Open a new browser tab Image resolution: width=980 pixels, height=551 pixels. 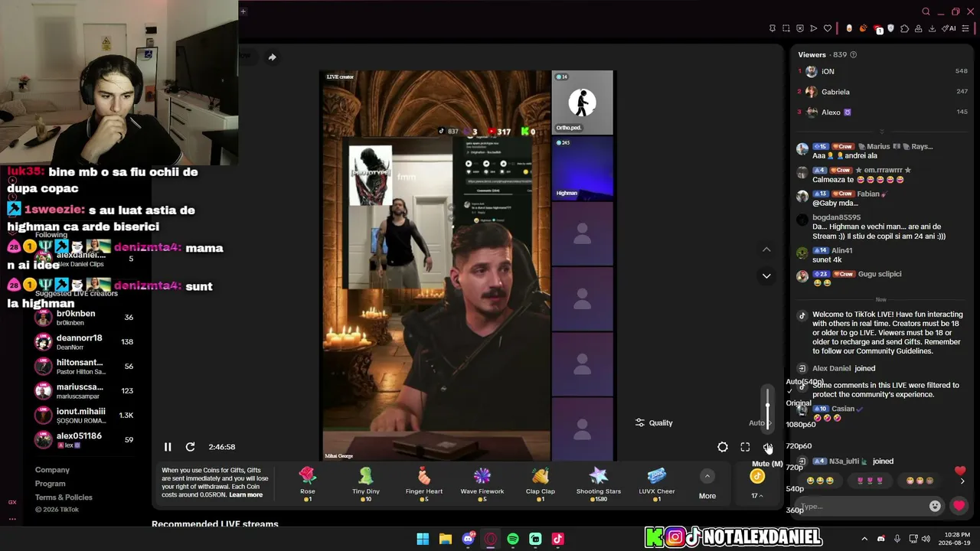[243, 11]
